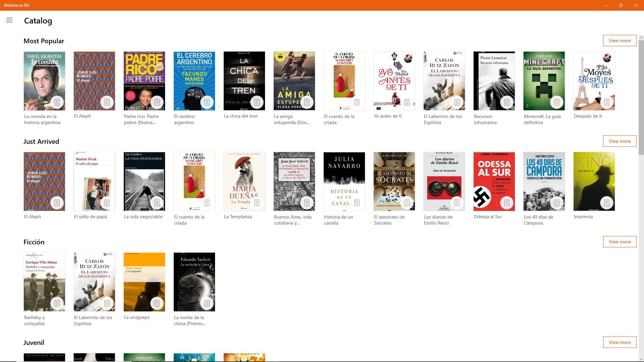
Task: Click ebook icon on Most Popular Laberinto de los Espíritus
Action: [x=457, y=102]
